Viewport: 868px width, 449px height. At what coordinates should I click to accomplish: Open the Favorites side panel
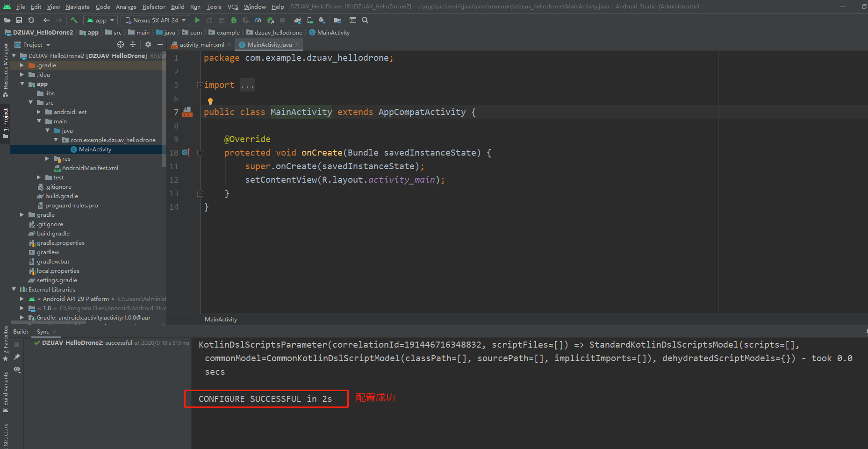6,343
